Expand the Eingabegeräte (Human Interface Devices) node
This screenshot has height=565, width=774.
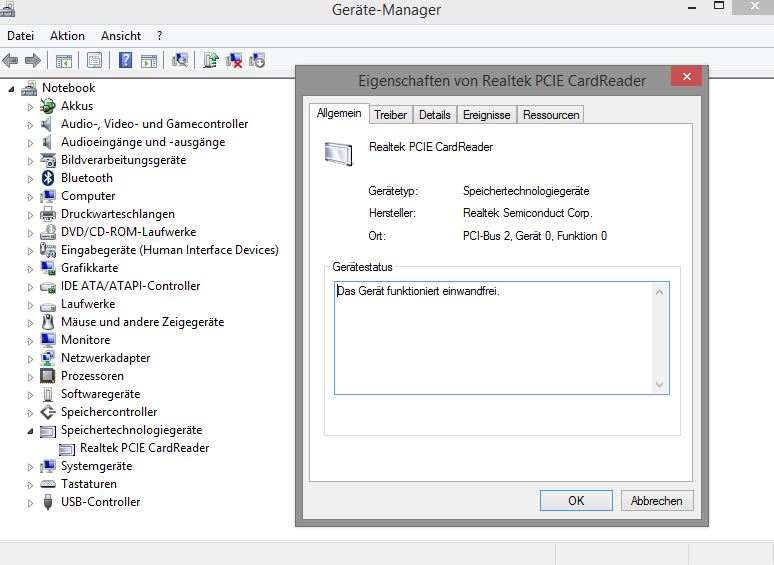(x=31, y=251)
